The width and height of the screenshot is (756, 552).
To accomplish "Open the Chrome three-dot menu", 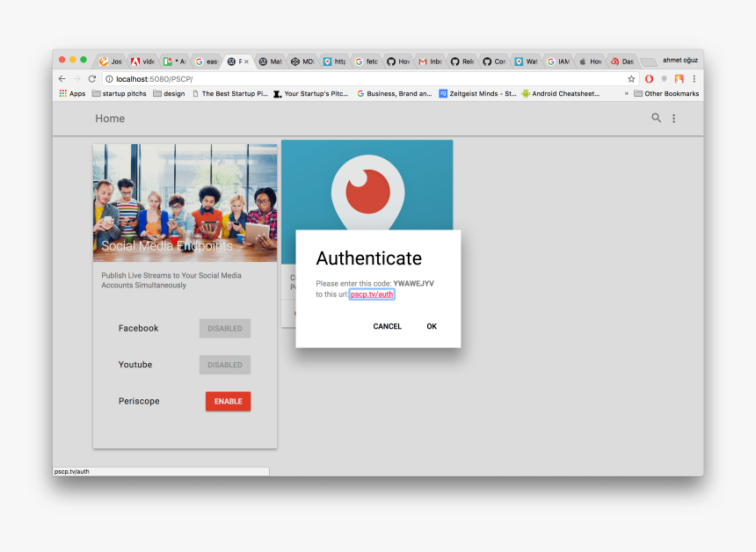I will [x=694, y=78].
